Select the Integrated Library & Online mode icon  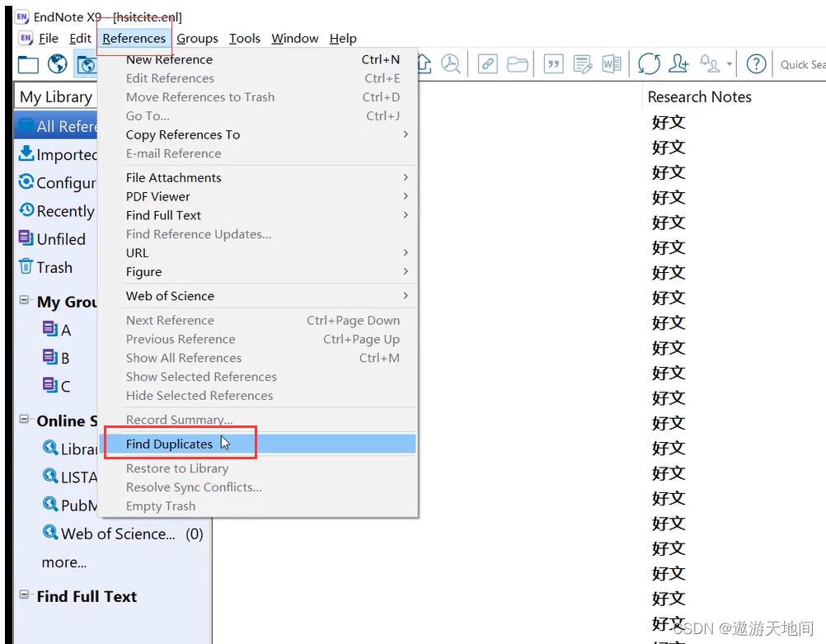(x=86, y=65)
